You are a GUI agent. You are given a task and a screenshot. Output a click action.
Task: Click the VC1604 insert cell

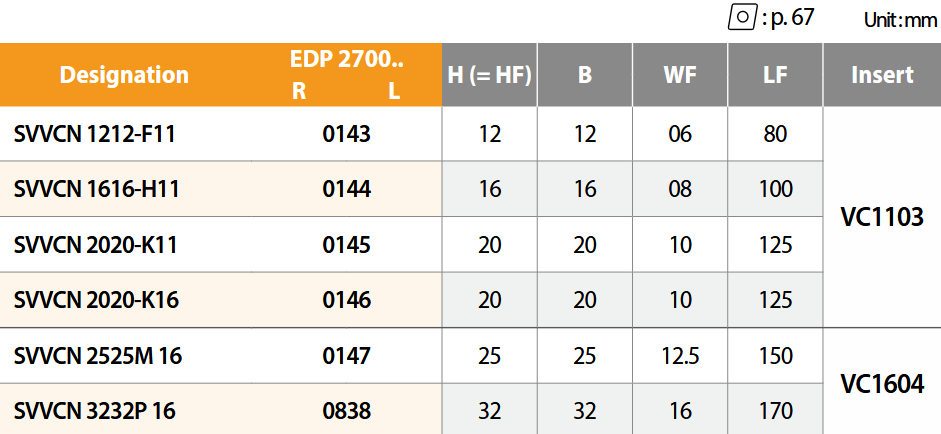(881, 383)
